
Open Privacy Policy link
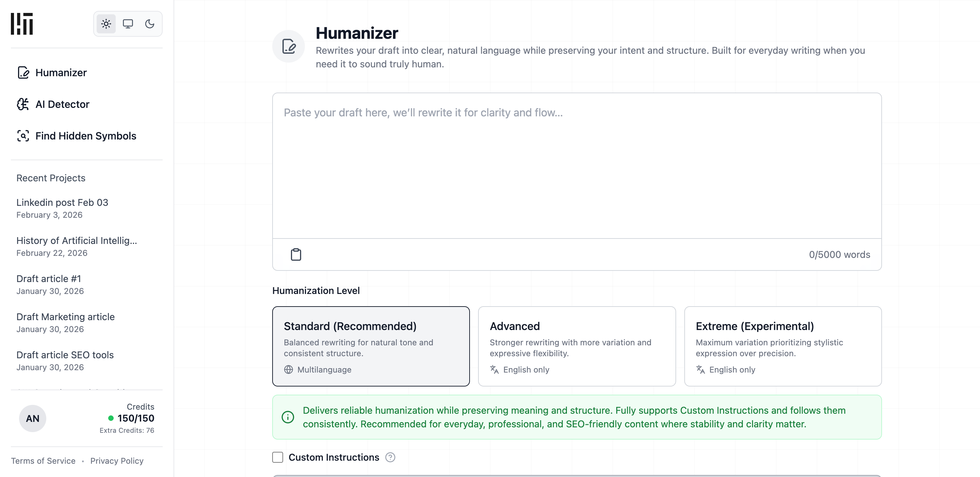(x=117, y=461)
